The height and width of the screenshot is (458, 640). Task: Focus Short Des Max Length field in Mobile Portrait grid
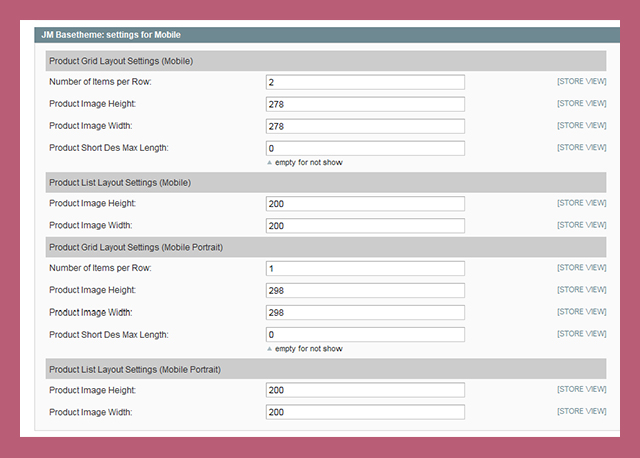pyautogui.click(x=365, y=335)
